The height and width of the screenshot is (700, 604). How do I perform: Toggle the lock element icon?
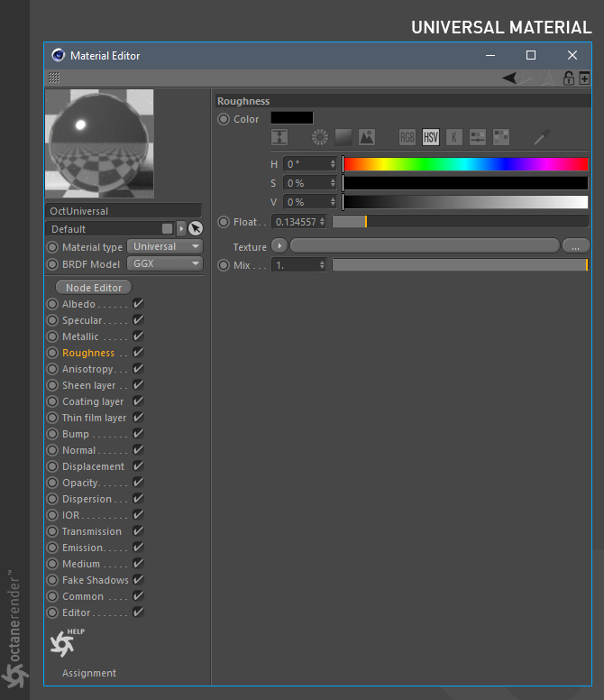pos(568,78)
